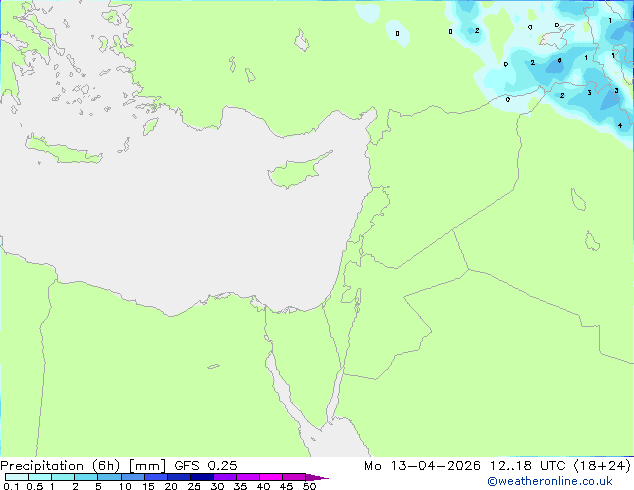Click the legend label "15"
Screen dimensions: 634x490
[x=148, y=486]
